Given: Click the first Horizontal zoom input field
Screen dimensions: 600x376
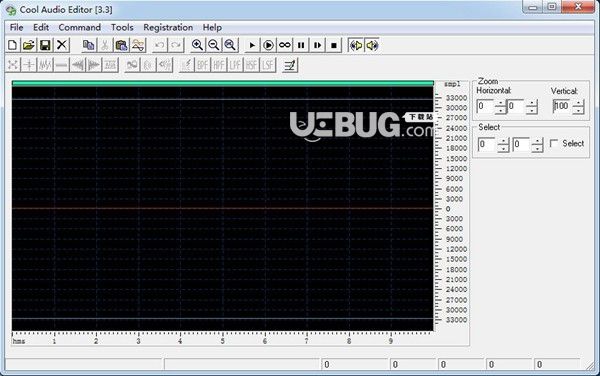Looking at the screenshot, I should [486, 106].
